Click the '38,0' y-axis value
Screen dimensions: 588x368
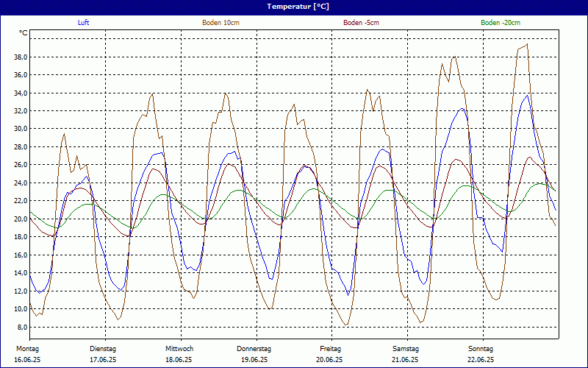coord(21,57)
